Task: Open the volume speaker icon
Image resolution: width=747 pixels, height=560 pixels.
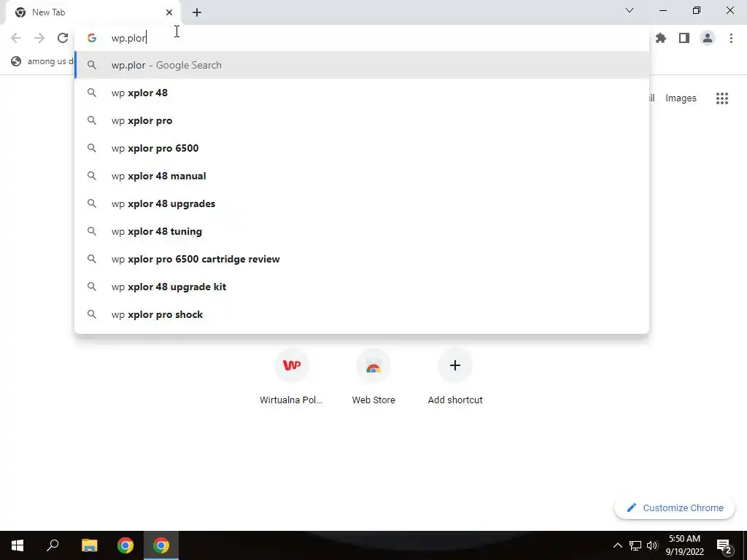Action: click(x=652, y=545)
